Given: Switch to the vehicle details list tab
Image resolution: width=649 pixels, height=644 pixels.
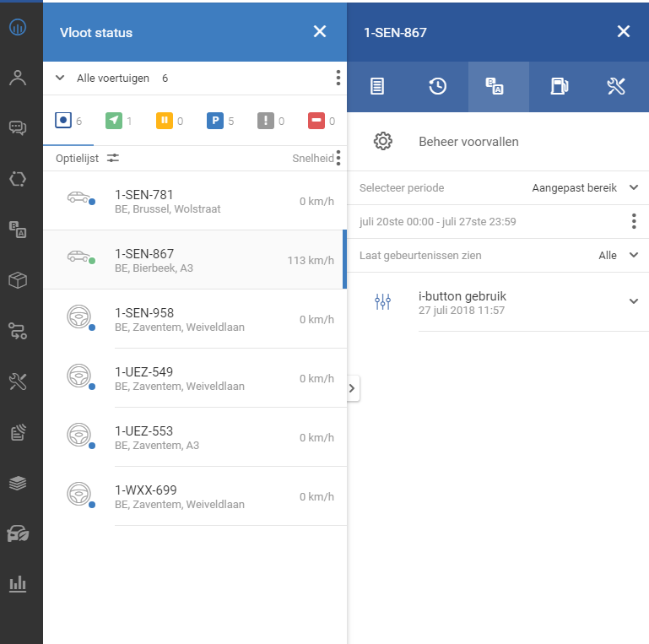Looking at the screenshot, I should click(377, 86).
